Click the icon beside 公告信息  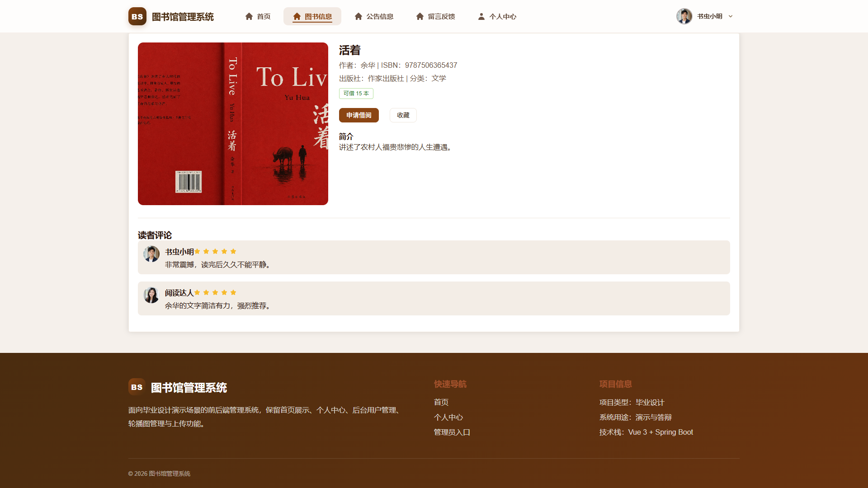(359, 16)
